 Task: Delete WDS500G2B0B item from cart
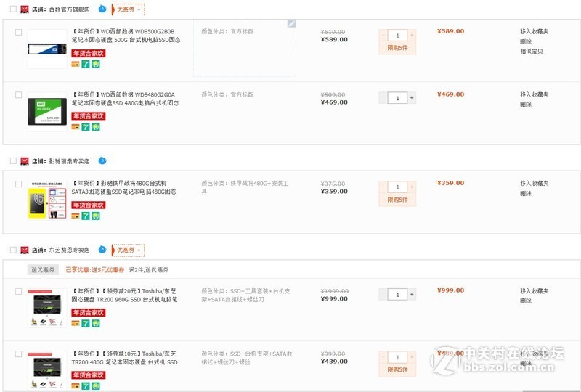(x=526, y=41)
